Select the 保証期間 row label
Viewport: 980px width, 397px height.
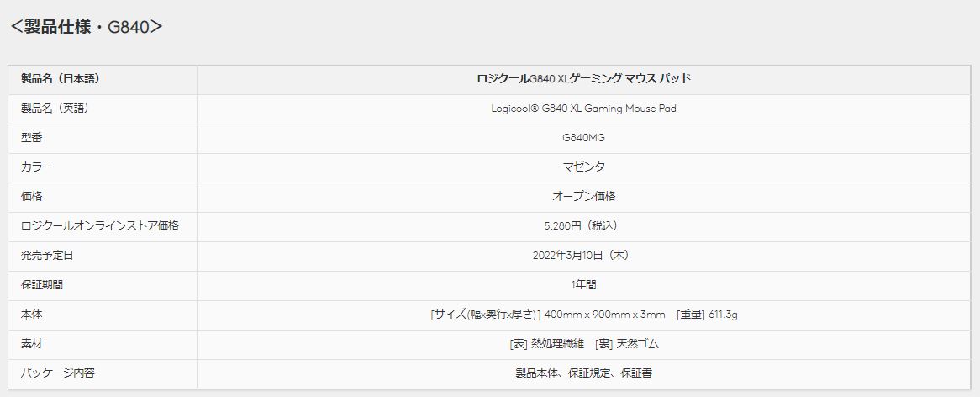tap(42, 284)
